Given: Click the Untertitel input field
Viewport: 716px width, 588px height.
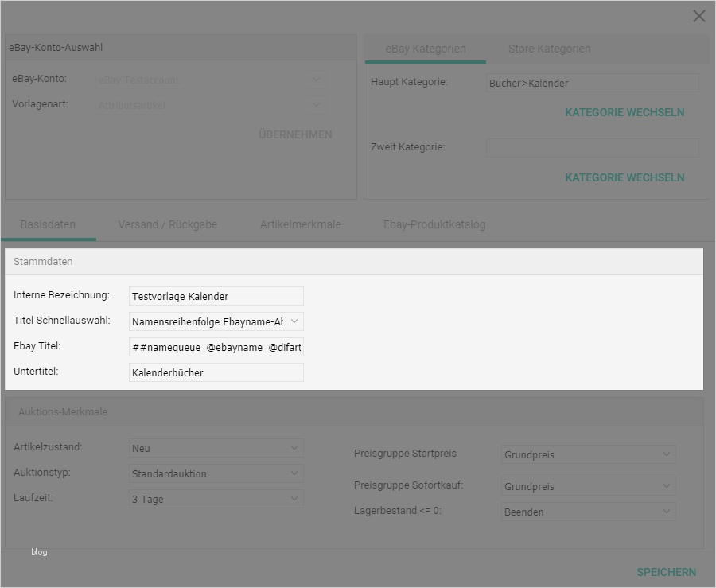Looking at the screenshot, I should tap(216, 372).
